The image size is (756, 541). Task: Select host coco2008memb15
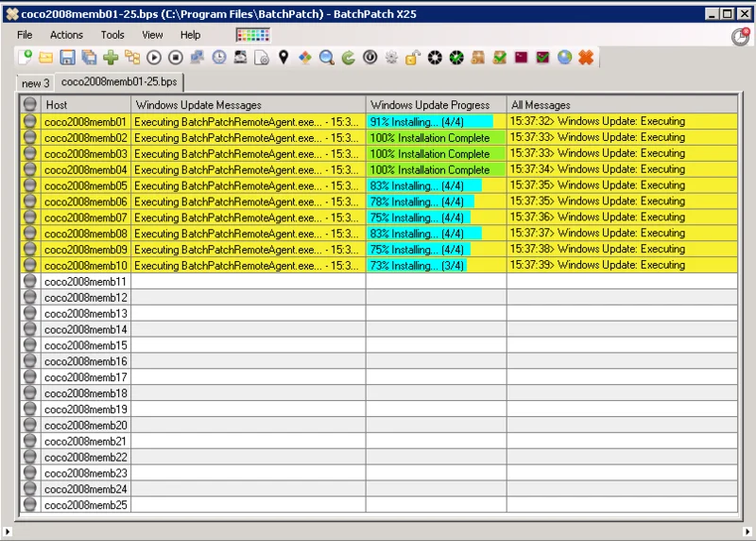pyautogui.click(x=86, y=345)
